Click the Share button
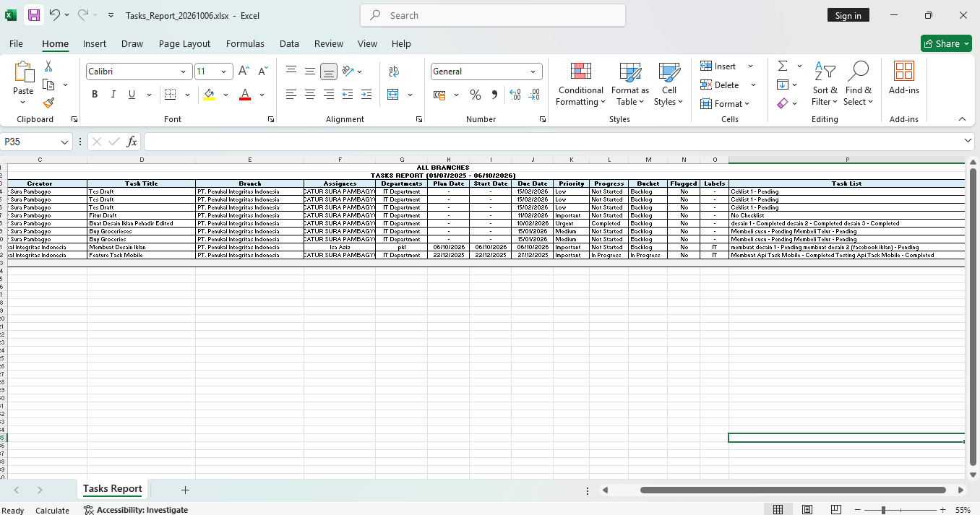This screenshot has width=980, height=515. 946,43
